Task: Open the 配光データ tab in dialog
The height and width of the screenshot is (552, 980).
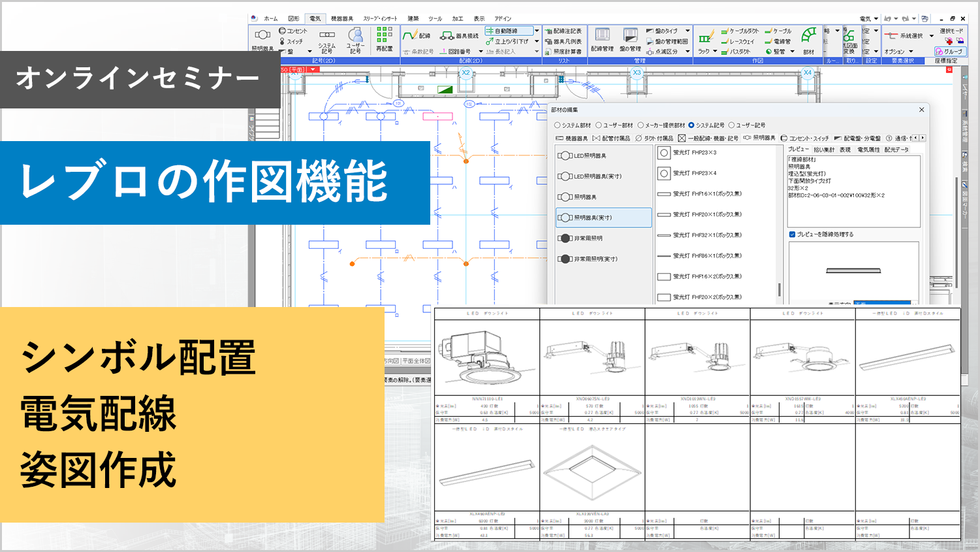Action: (x=896, y=150)
